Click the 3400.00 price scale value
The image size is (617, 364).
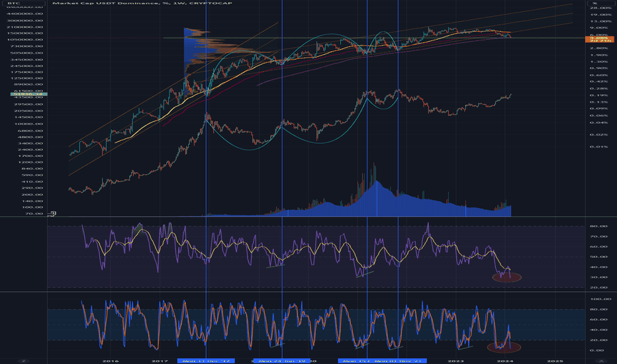[x=30, y=143]
